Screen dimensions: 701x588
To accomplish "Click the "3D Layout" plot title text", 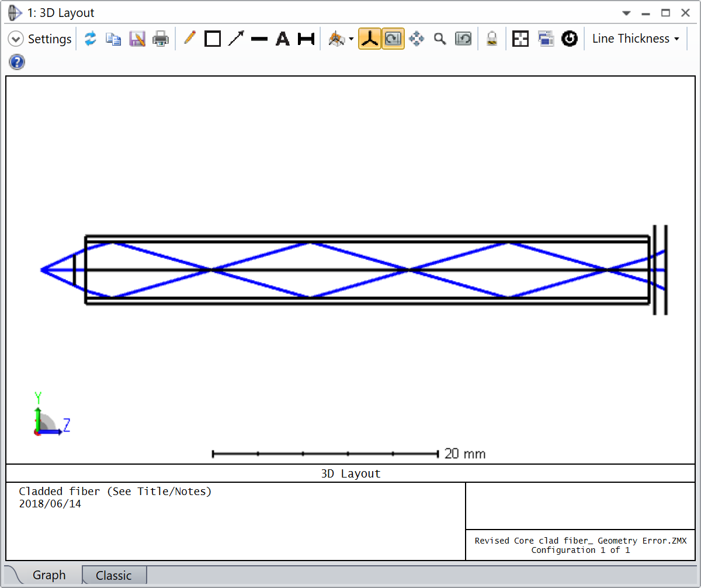I will pyautogui.click(x=350, y=473).
